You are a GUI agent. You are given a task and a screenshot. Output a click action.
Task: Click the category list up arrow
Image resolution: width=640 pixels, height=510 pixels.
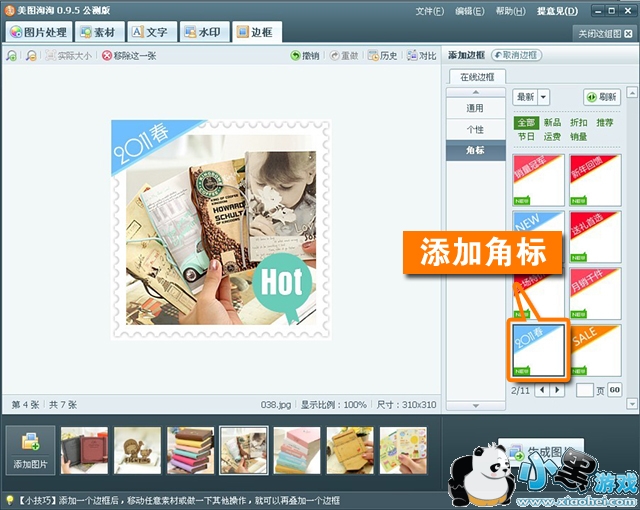[476, 92]
